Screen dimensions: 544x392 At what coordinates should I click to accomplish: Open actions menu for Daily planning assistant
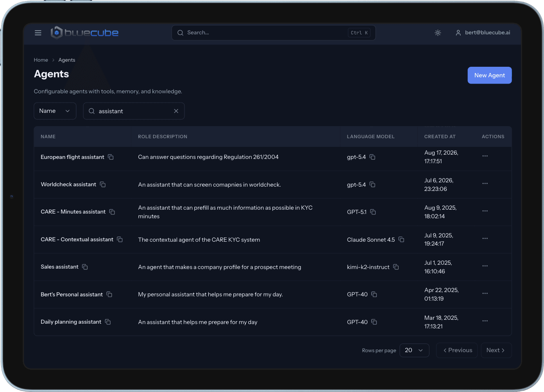(485, 321)
